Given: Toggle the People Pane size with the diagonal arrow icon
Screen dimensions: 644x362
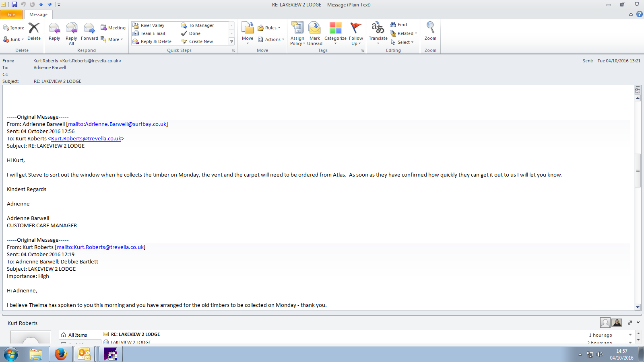Looking at the screenshot, I should coord(630,323).
